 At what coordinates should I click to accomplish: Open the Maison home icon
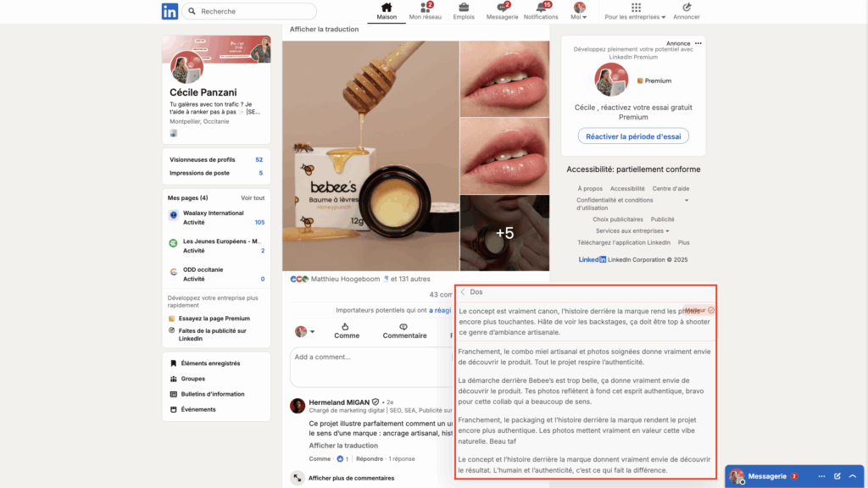coord(387,9)
